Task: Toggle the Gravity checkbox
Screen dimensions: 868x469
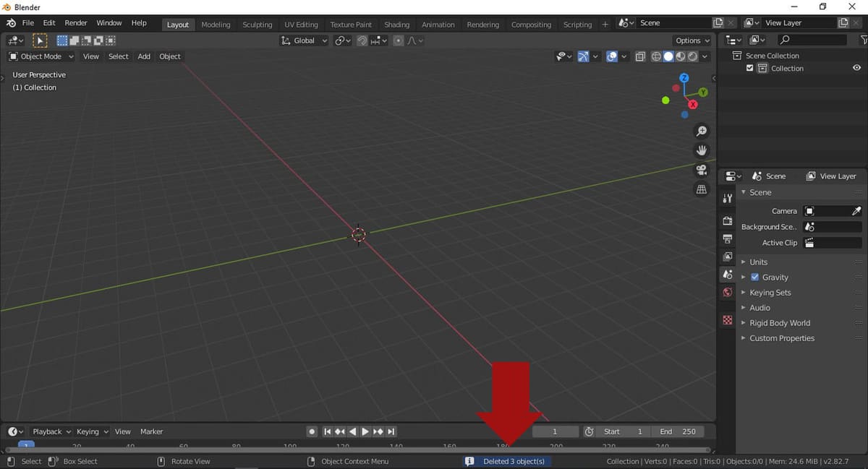Action: tap(755, 277)
